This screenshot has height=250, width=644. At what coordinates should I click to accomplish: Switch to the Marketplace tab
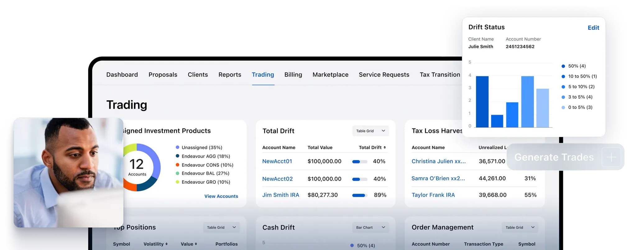[x=330, y=75]
